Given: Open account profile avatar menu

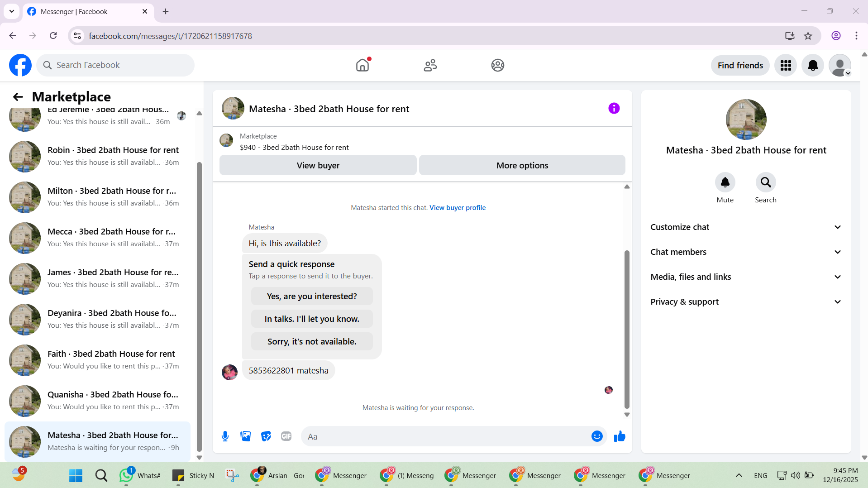Looking at the screenshot, I should pos(840,66).
